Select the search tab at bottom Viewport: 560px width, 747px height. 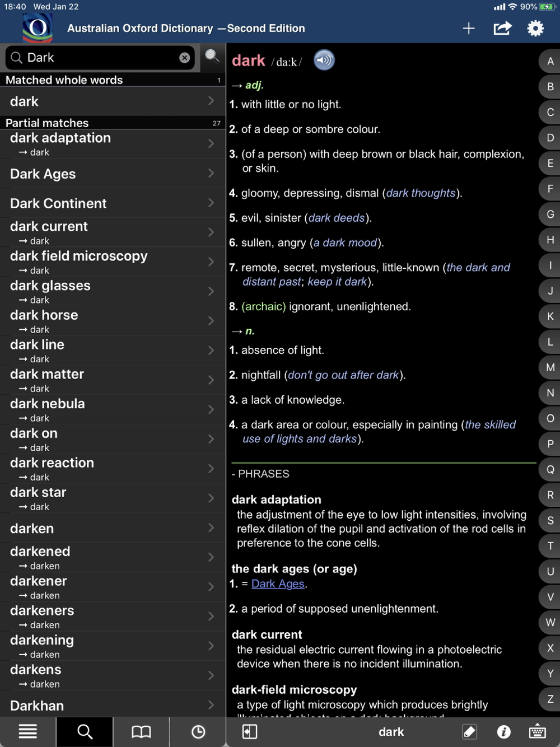[85, 731]
